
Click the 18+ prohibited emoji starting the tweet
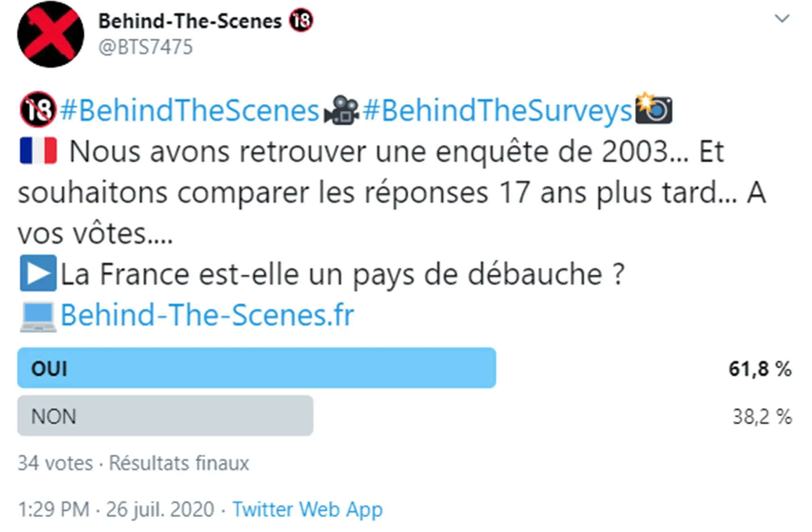[x=38, y=110]
